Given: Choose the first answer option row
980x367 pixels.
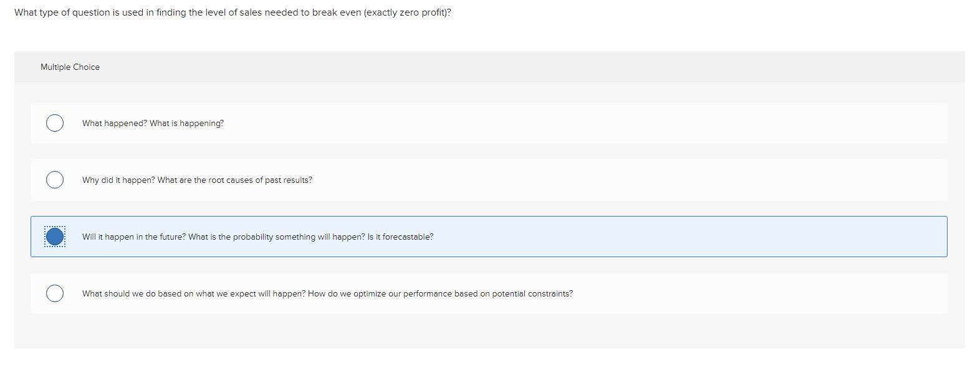Looking at the screenshot, I should click(374, 123).
